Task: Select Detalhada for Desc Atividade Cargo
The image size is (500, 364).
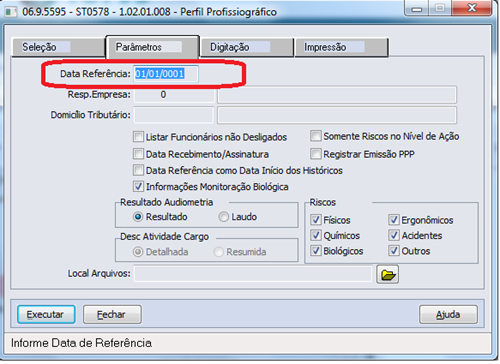Action: [x=138, y=252]
